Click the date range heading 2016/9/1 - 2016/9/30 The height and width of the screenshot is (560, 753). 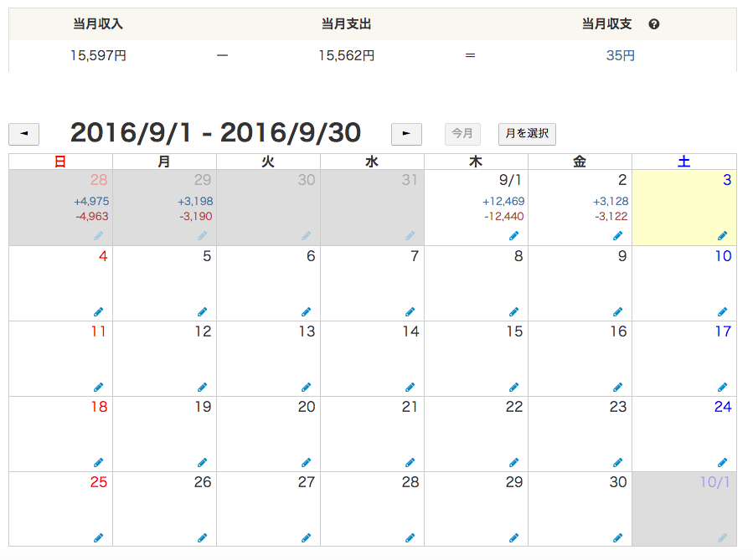coord(215,132)
